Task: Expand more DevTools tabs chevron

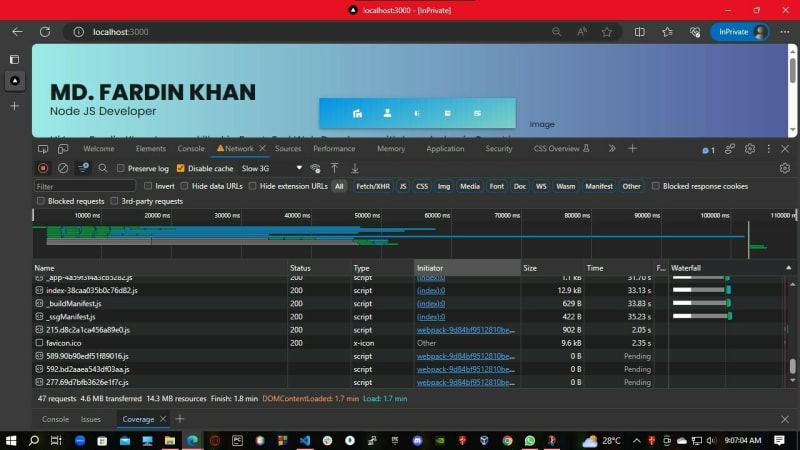Action: (612, 148)
